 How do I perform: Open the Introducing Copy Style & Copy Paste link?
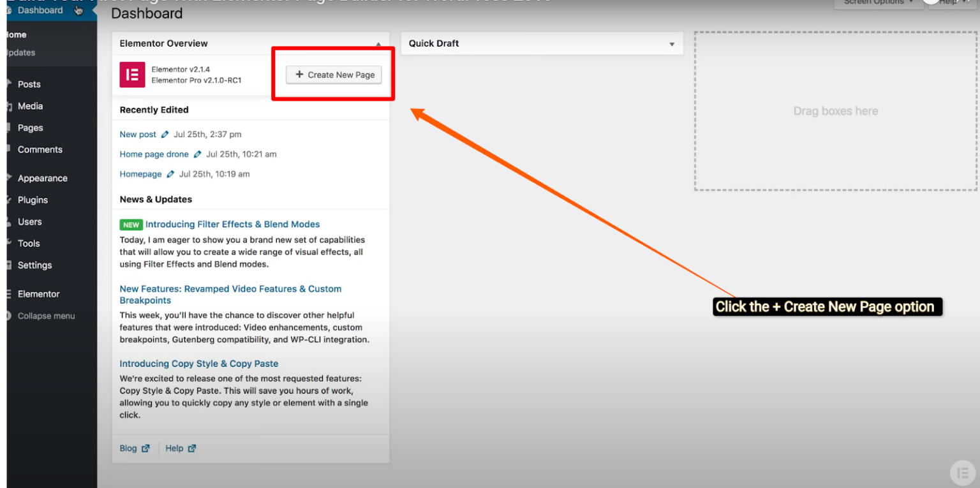[x=198, y=364]
